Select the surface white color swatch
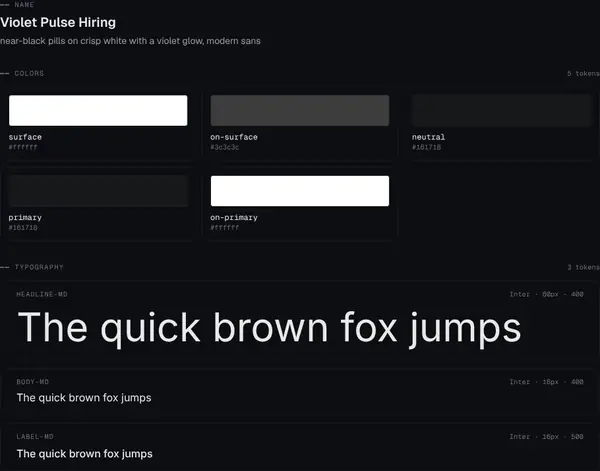This screenshot has height=471, width=600. coord(98,110)
